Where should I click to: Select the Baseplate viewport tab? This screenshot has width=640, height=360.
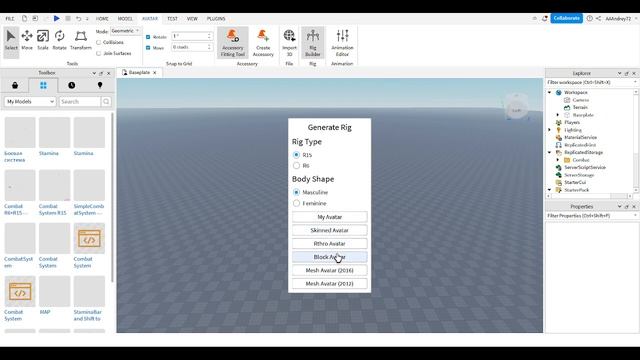tap(139, 73)
